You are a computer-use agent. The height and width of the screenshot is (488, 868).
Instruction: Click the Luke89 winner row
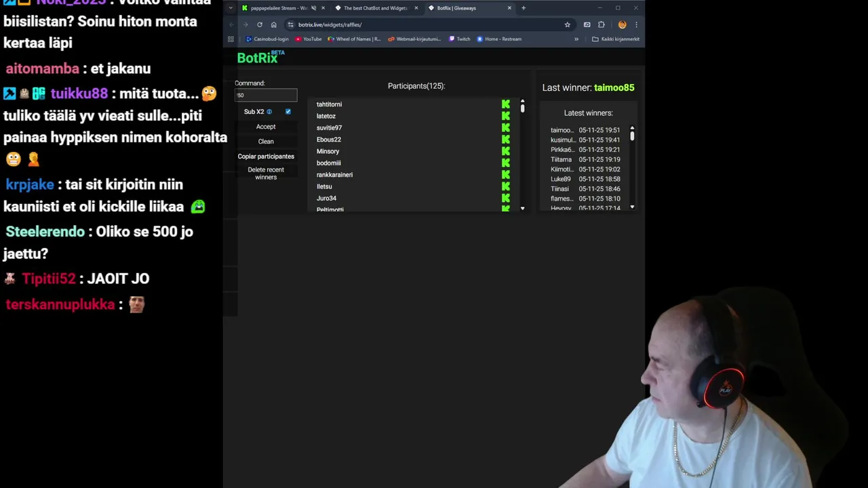[x=585, y=179]
